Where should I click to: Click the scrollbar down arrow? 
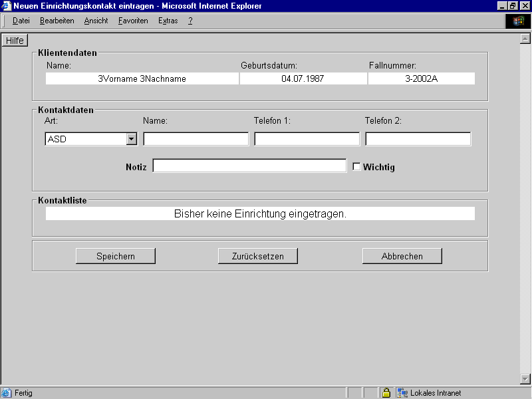tap(525, 379)
